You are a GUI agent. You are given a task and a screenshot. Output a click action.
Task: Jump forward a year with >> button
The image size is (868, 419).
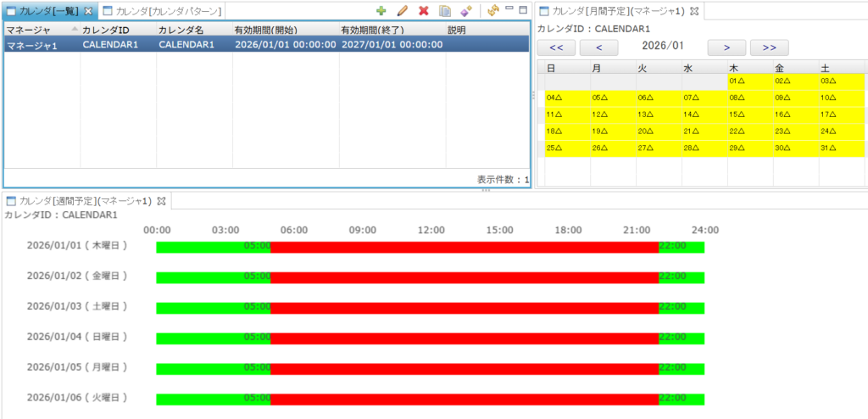point(769,47)
